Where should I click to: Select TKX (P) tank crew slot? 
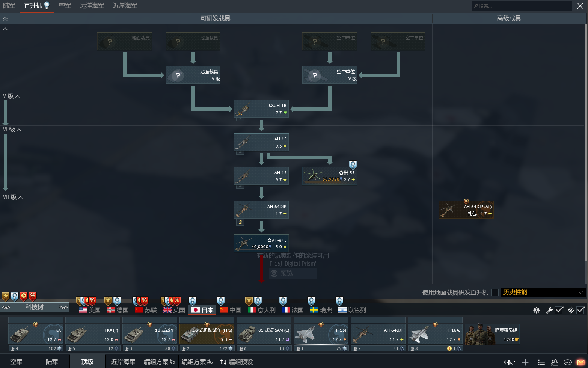[x=93, y=334]
